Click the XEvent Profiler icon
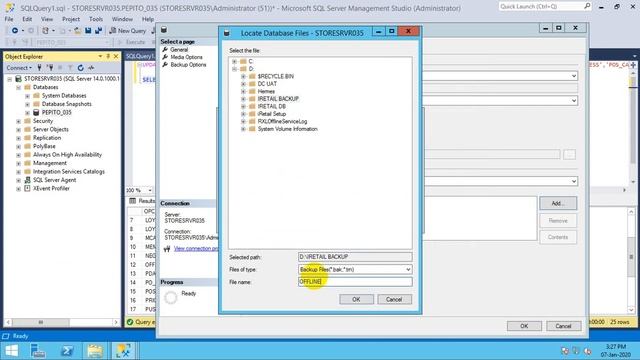640x360 pixels. [x=27, y=189]
